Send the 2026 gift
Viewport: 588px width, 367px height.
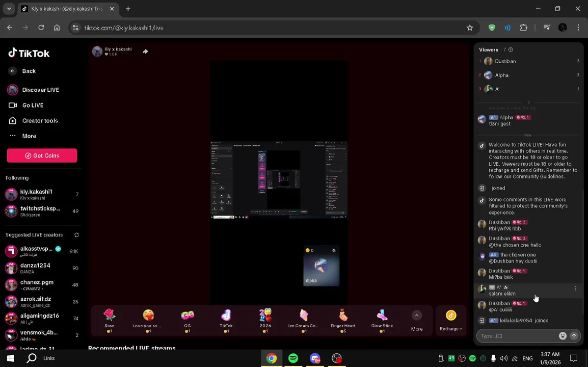[265, 320]
